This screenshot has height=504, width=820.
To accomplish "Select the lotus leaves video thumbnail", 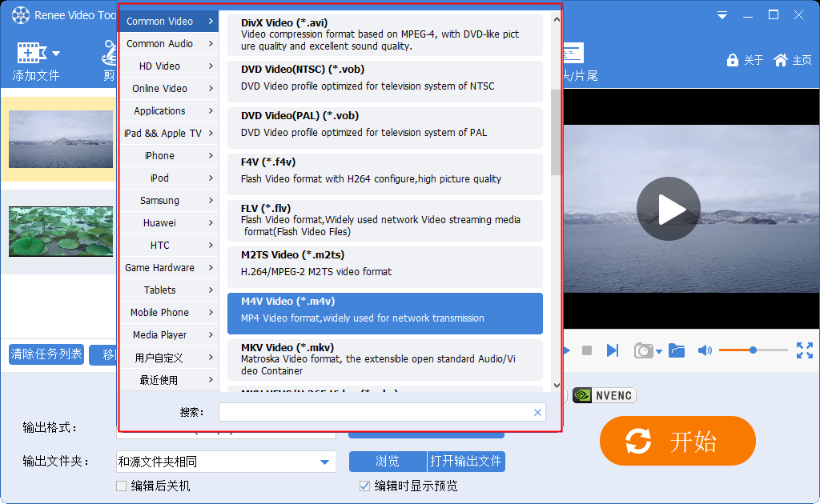I will click(61, 231).
